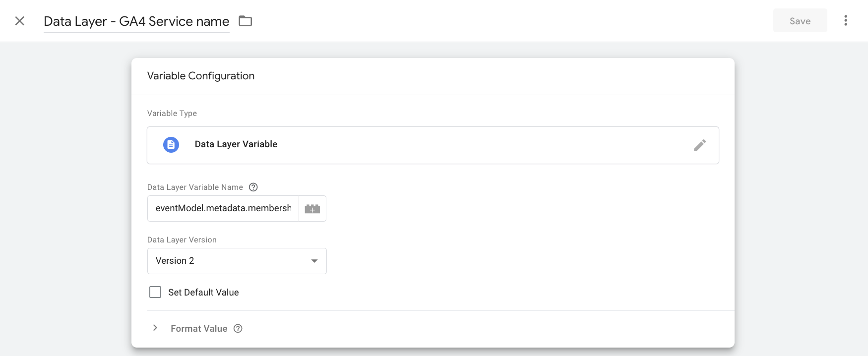The width and height of the screenshot is (868, 356).
Task: Expand the Format Value section chevron
Action: tap(155, 328)
